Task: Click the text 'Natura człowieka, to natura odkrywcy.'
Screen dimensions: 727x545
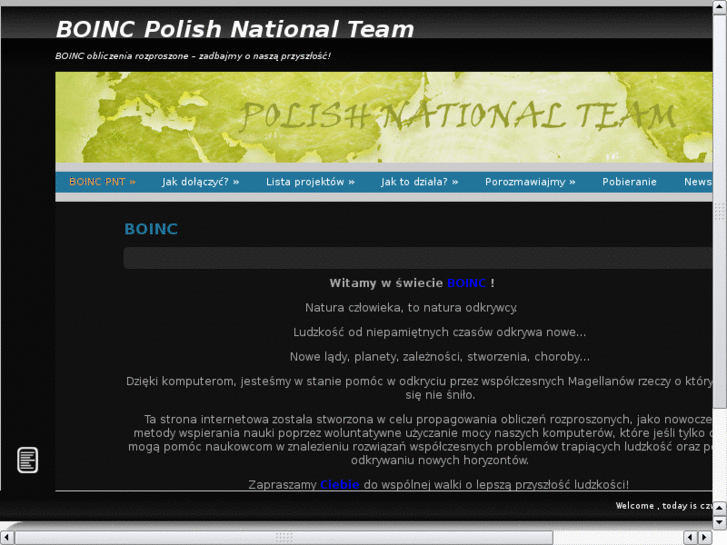Action: [411, 308]
